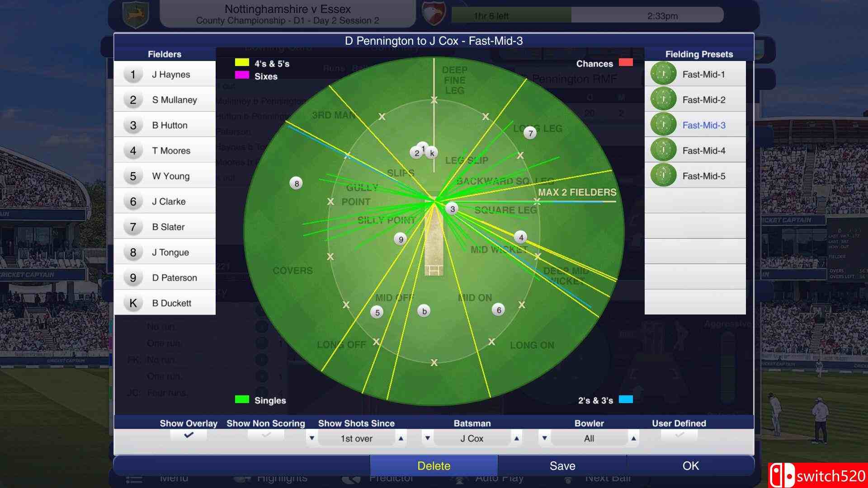The image size is (868, 488).
Task: Select Fast-Mid-1 field preset icon
Action: [663, 74]
